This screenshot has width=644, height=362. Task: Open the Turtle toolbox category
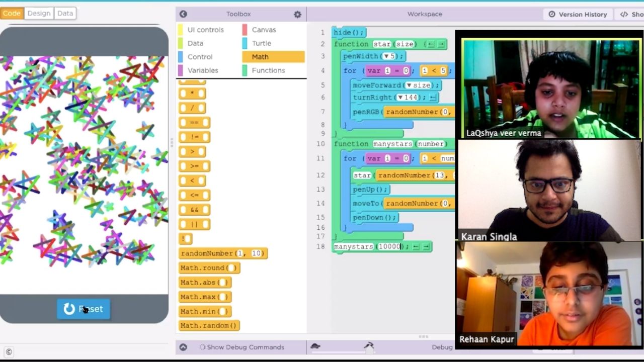pos(261,43)
